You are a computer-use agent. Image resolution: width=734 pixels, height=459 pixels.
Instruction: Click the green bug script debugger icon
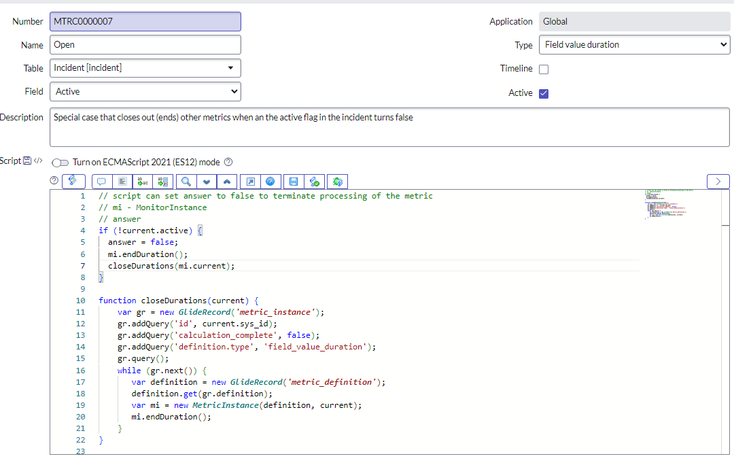pos(338,182)
